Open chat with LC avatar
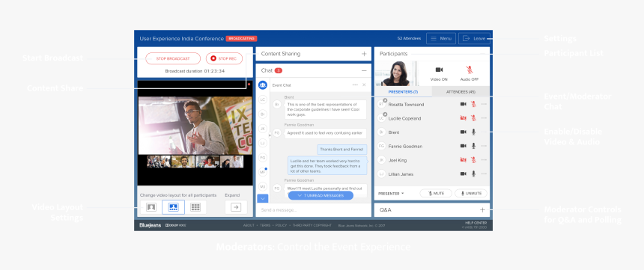This screenshot has height=270, width=644. (263, 99)
